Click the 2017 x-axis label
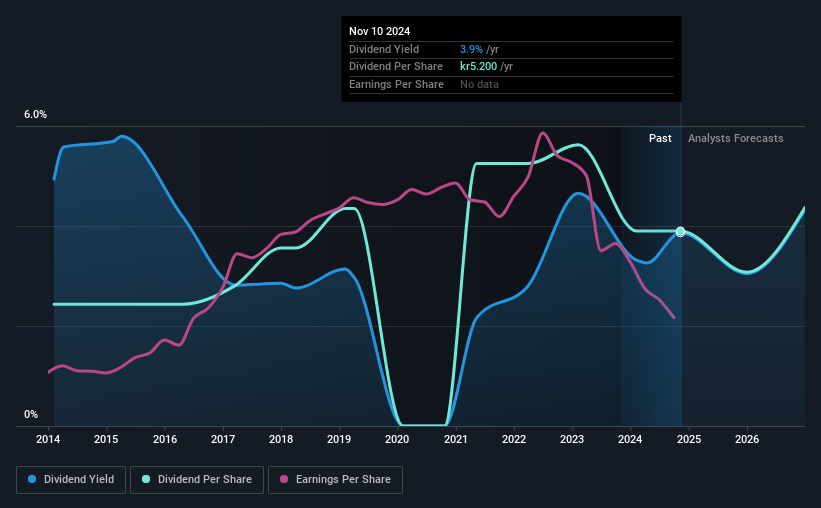 click(223, 439)
